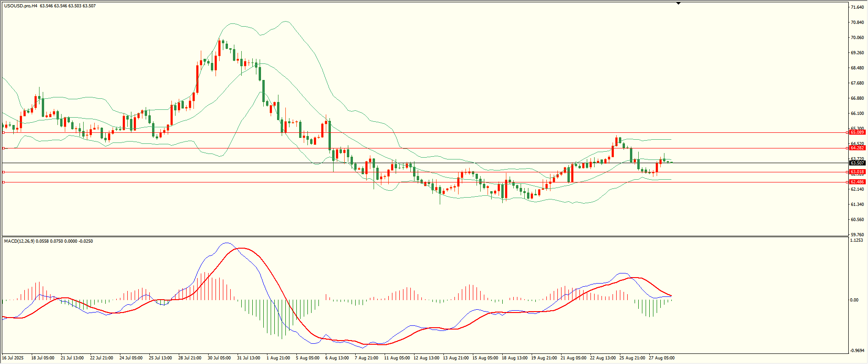Click left handle of 62.486 horizontal line

point(4,182)
